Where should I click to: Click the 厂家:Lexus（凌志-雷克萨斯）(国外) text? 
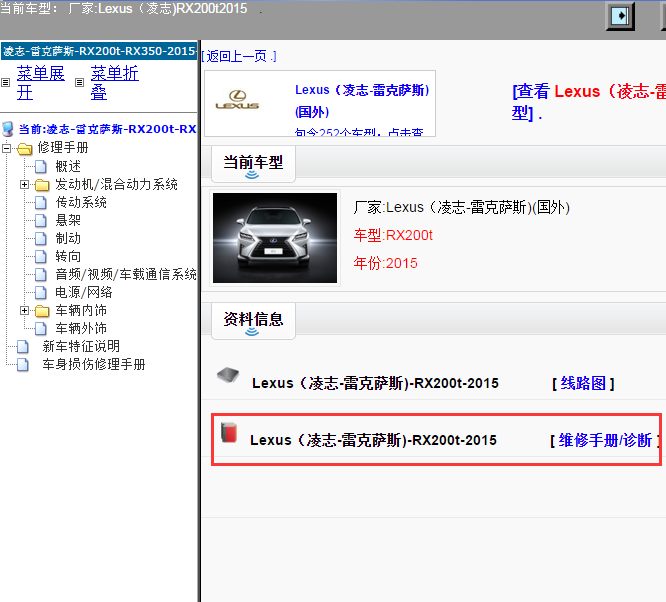pos(461,207)
